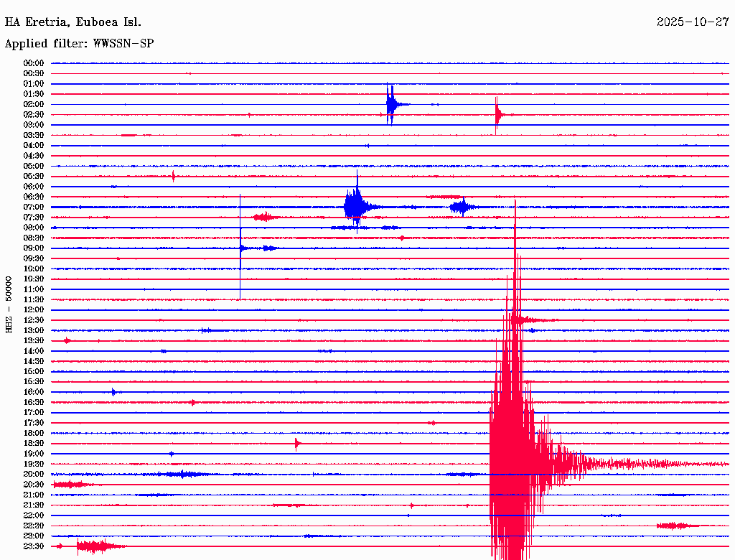Select the 04:30 time label
The image size is (735, 560).
coord(34,156)
